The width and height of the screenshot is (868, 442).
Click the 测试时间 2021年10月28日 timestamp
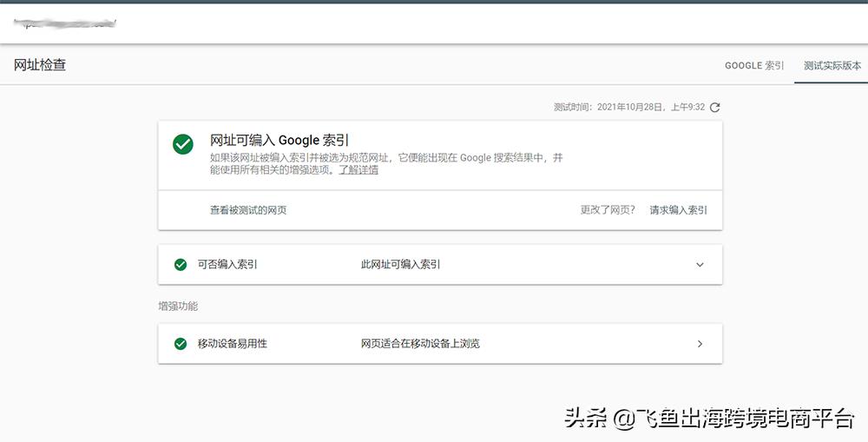(x=629, y=108)
